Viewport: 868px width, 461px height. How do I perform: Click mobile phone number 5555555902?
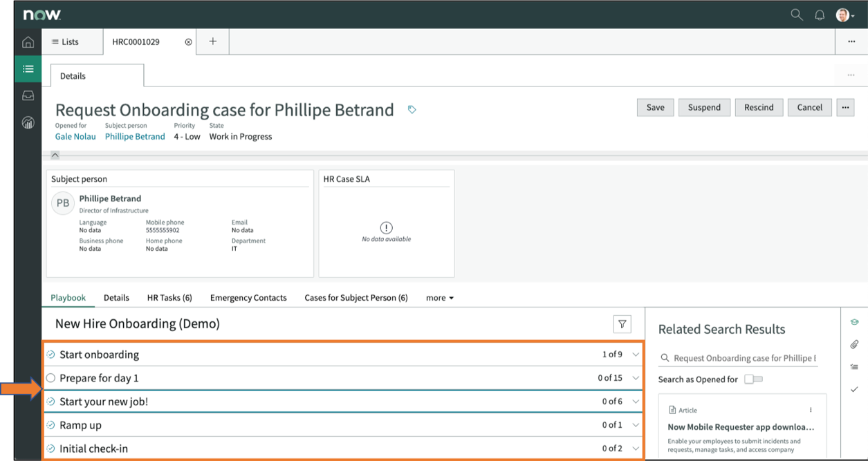[163, 230]
